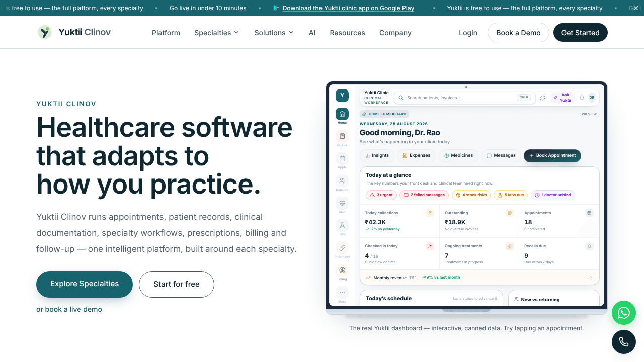The image size is (644, 362).
Task: Click the invoice icon on Outstanding card
Action: tap(510, 213)
